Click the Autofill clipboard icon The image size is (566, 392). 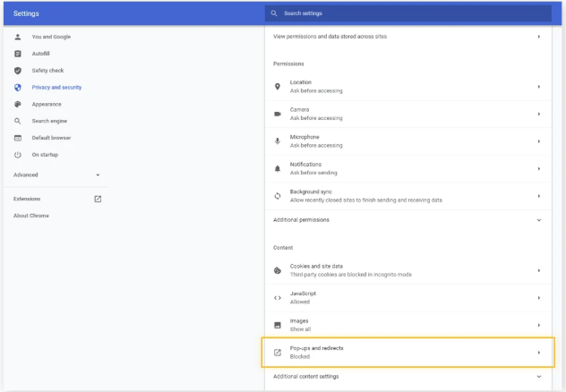[x=18, y=54]
